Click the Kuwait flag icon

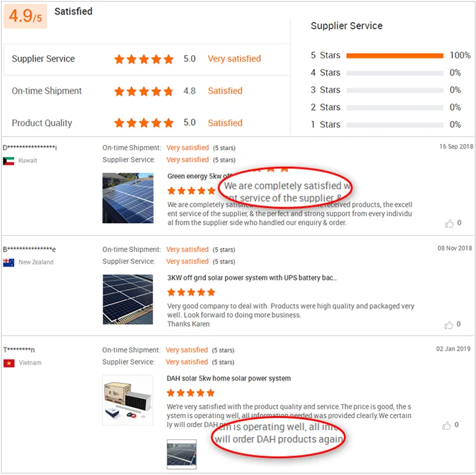(x=9, y=161)
